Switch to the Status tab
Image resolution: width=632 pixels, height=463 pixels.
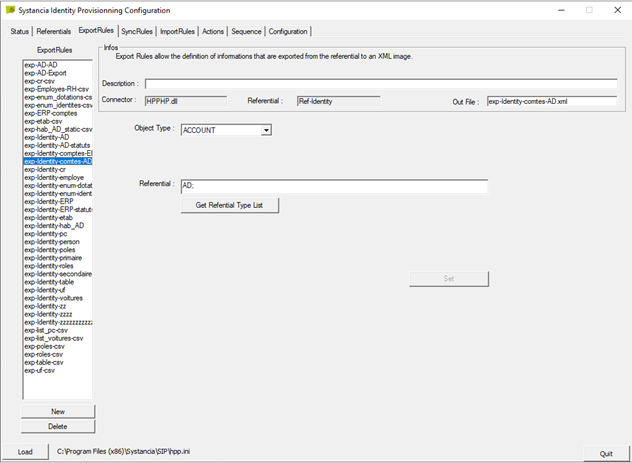click(19, 31)
